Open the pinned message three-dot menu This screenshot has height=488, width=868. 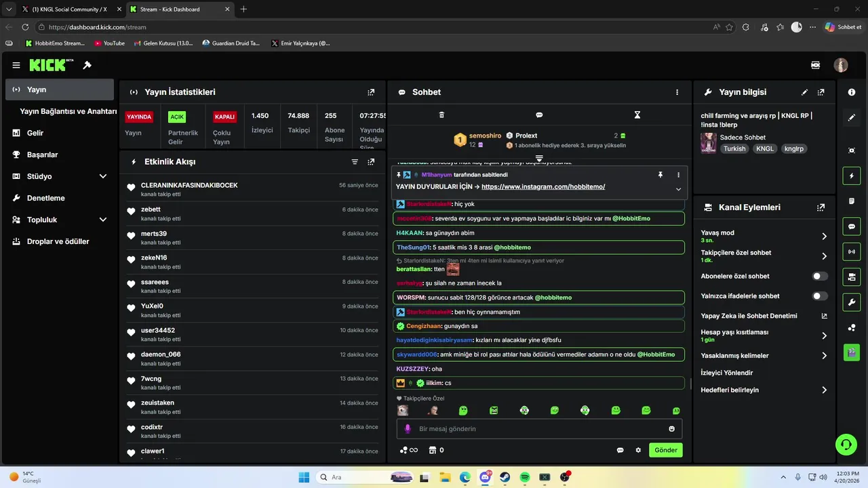pyautogui.click(x=678, y=175)
